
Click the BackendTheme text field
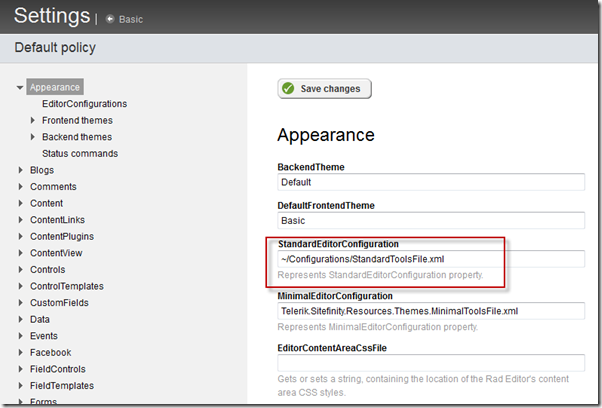(x=430, y=182)
